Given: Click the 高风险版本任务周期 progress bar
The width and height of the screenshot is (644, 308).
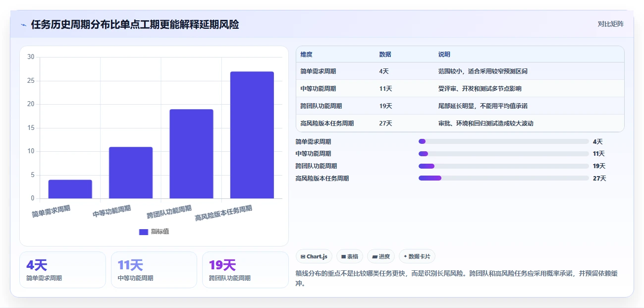Looking at the screenshot, I should click(x=504, y=178).
